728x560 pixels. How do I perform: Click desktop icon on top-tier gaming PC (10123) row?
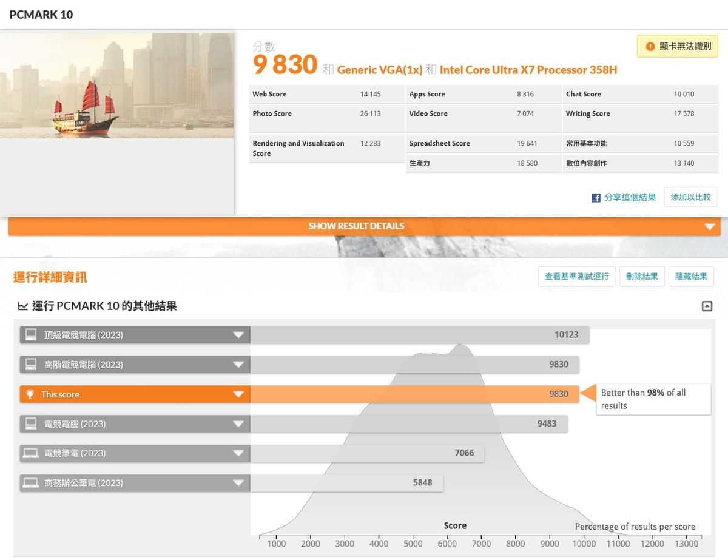point(31,335)
